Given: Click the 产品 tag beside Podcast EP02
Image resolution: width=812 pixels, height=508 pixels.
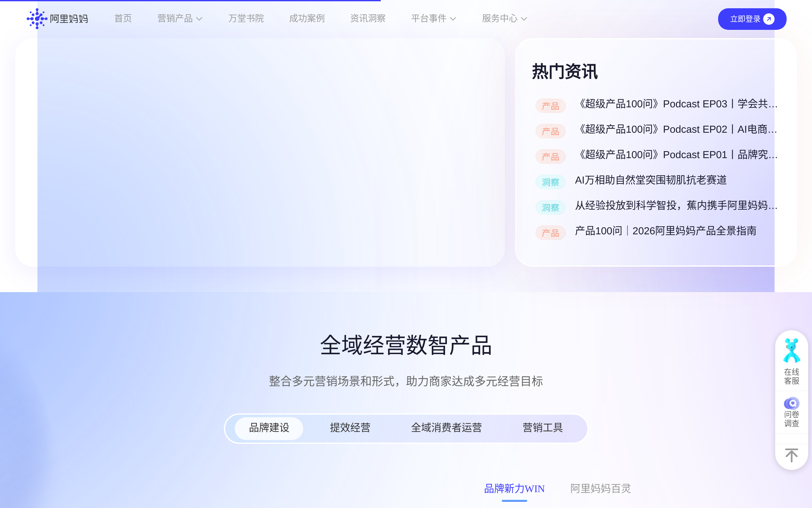Looking at the screenshot, I should coord(550,131).
